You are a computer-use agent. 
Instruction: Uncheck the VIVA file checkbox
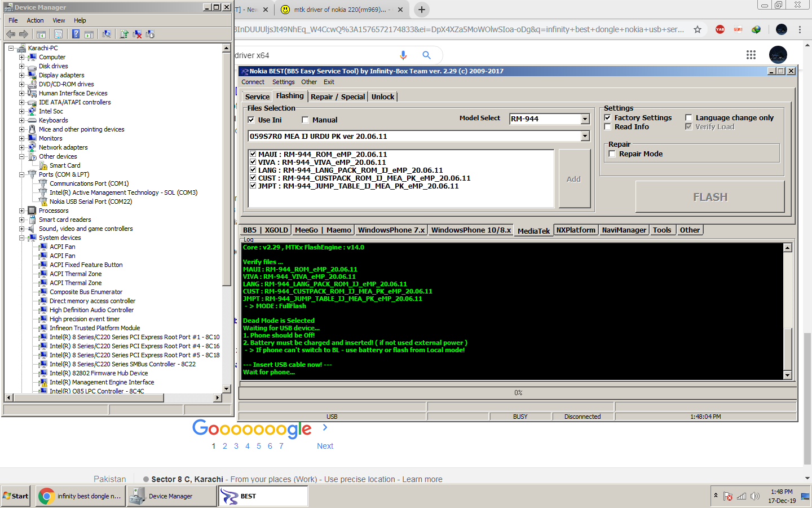click(253, 162)
